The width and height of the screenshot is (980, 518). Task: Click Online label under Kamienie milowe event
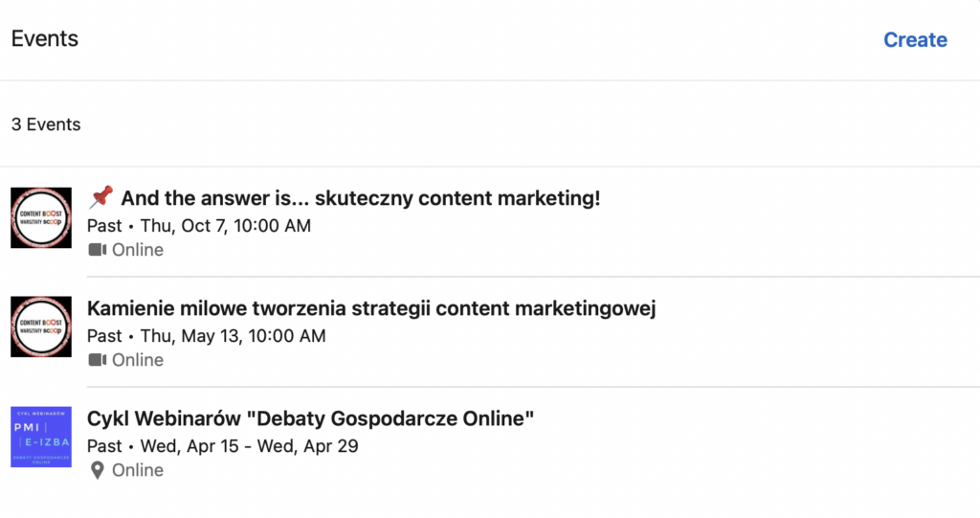(138, 360)
